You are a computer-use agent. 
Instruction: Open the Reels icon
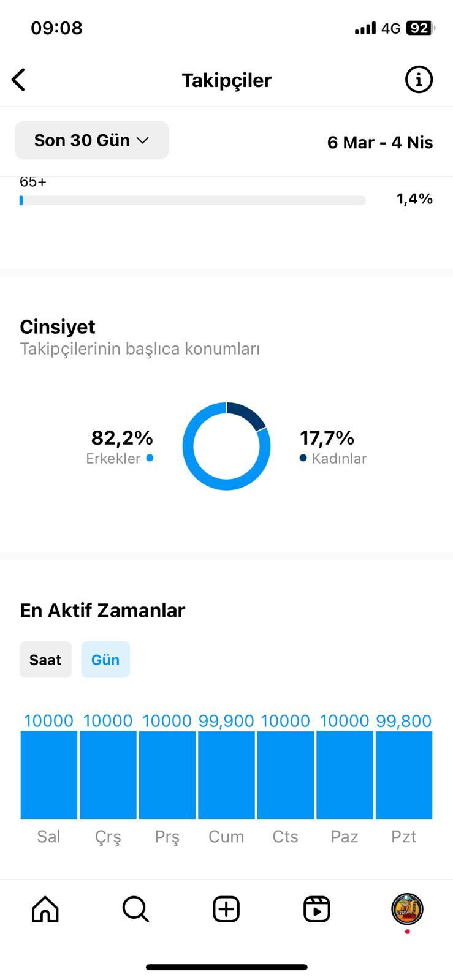point(317,909)
